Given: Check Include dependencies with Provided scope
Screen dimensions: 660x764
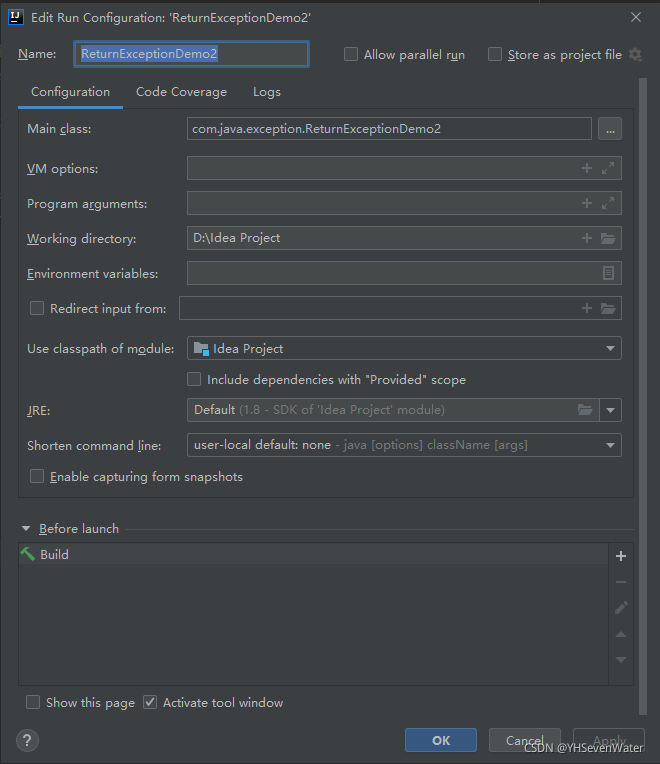Looking at the screenshot, I should [x=194, y=379].
